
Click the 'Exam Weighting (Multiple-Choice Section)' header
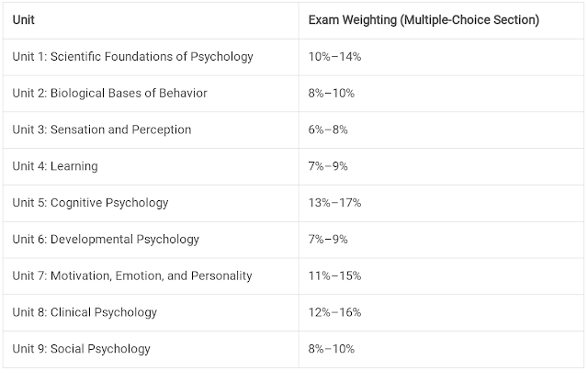424,19
